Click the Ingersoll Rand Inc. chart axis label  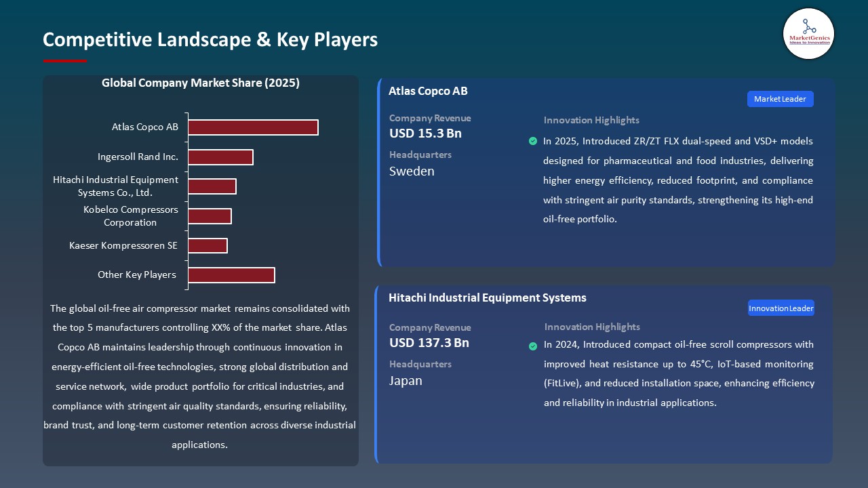click(x=138, y=157)
